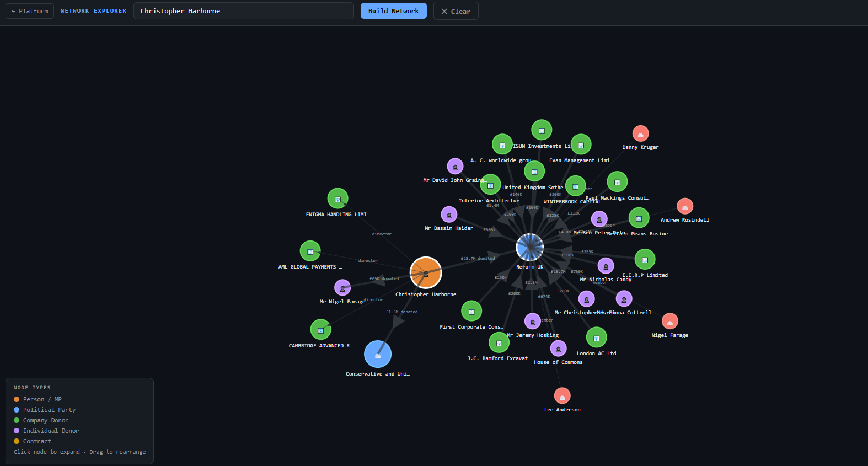Select the ENIGMA HANDLING company node
Screen dimensions: 868x466
click(x=338, y=199)
